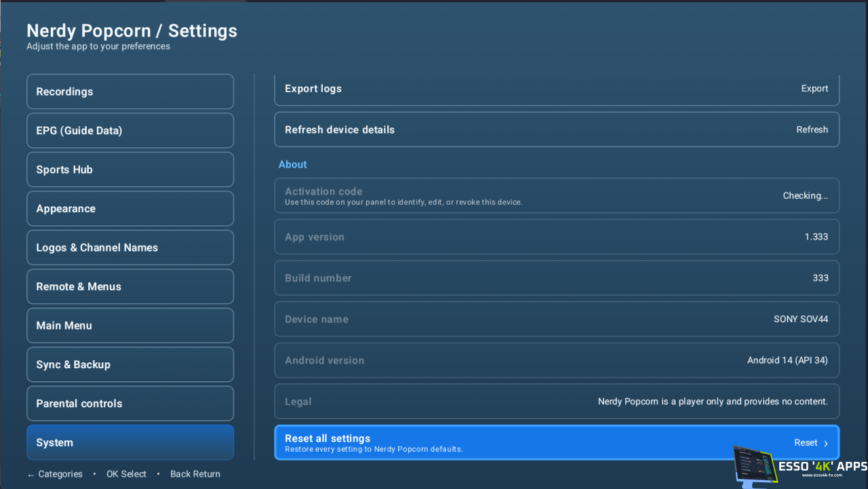Screen dimensions: 868x489
Task: Click the 'OK Select' hint
Action: coord(126,474)
